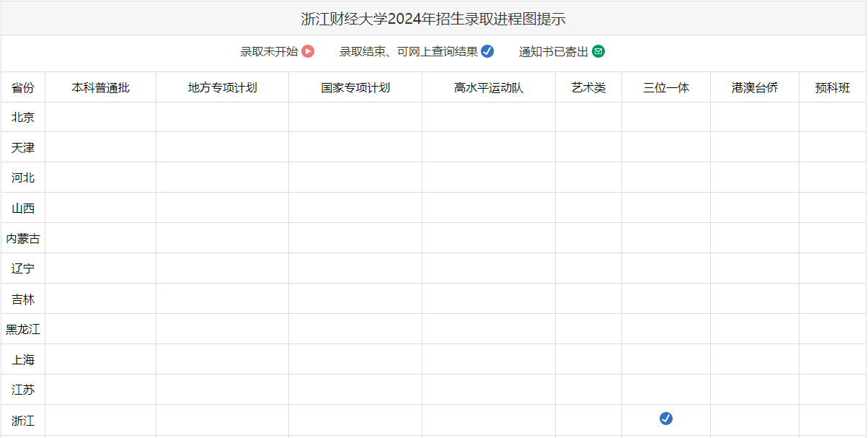Click the 录取结束、可网上查询结果 legend text

tap(408, 51)
